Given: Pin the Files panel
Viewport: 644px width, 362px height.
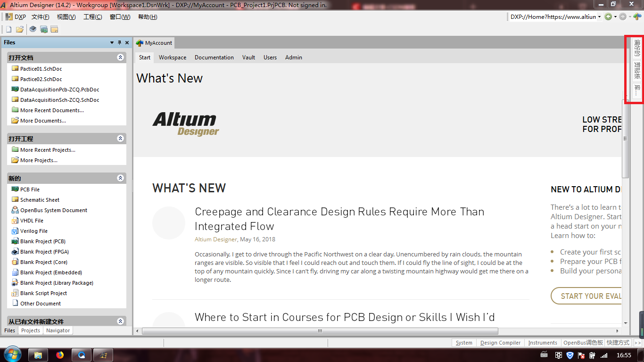Looking at the screenshot, I should [119, 42].
